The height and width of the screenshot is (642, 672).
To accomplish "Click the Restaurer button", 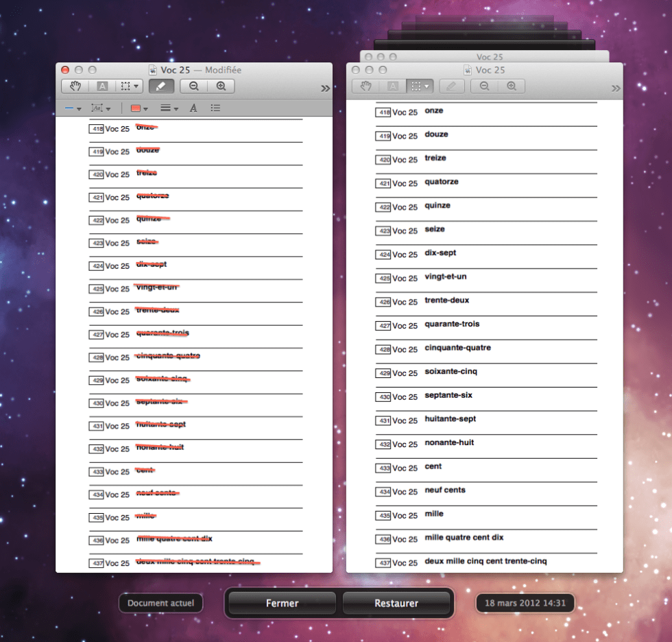I will pos(396,604).
